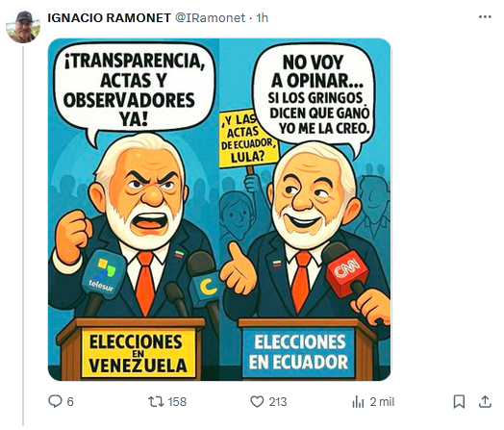
Task: Open Ignacio Ramonet's profile avatar
Action: tap(23, 27)
